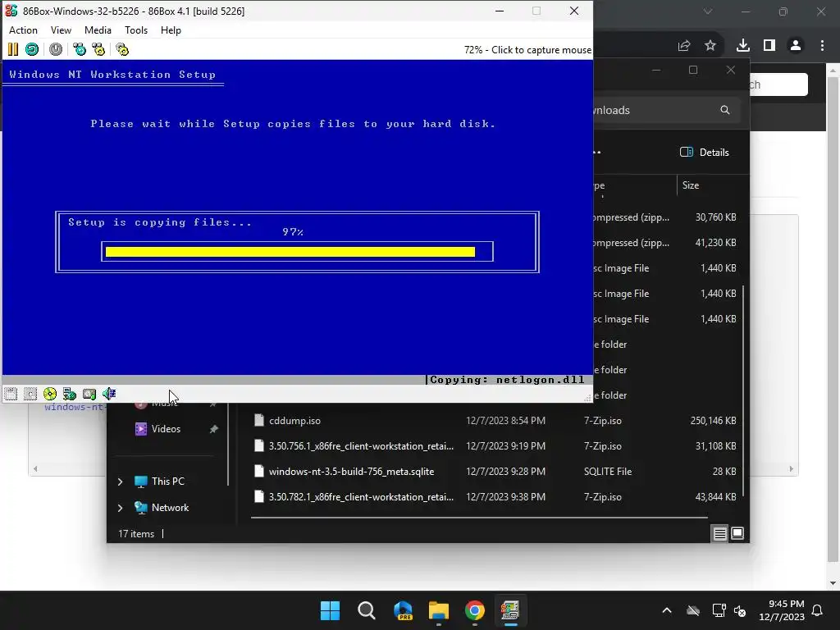
Task: Toggle the Details pane in File Explorer
Action: (705, 152)
